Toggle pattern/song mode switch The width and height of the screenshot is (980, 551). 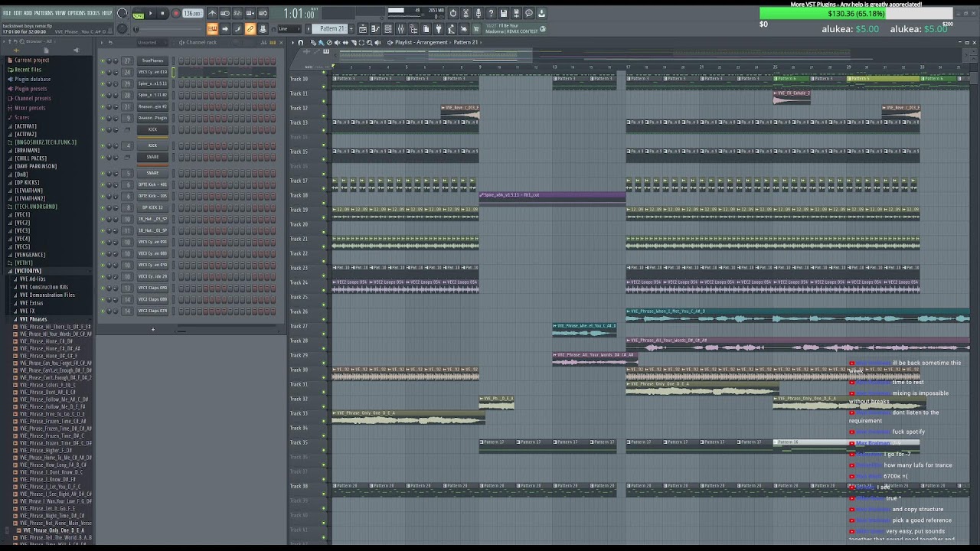click(x=138, y=14)
